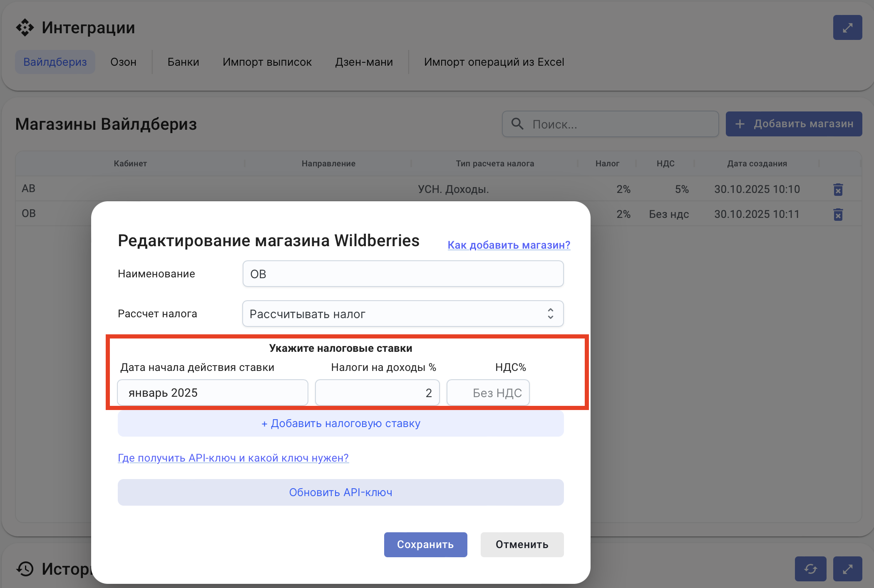The width and height of the screenshot is (874, 588).
Task: Select the Импорт операций из Excel tab
Action: 494,62
